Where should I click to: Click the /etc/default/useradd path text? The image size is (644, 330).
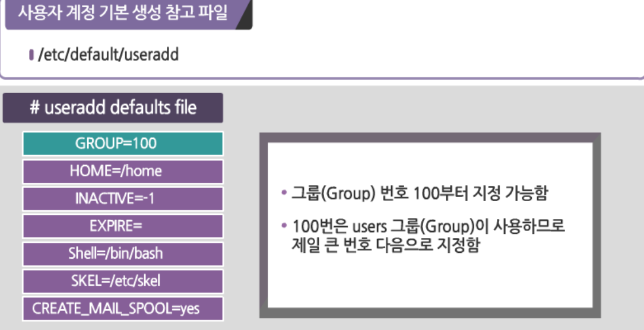click(109, 55)
